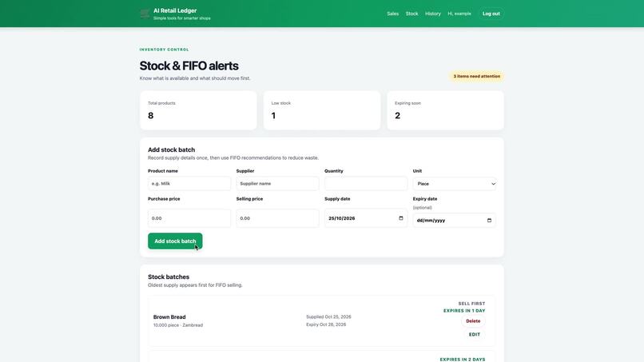
Task: Click the 'EXPIRES IN 1 DAY' label
Action: coord(464,311)
